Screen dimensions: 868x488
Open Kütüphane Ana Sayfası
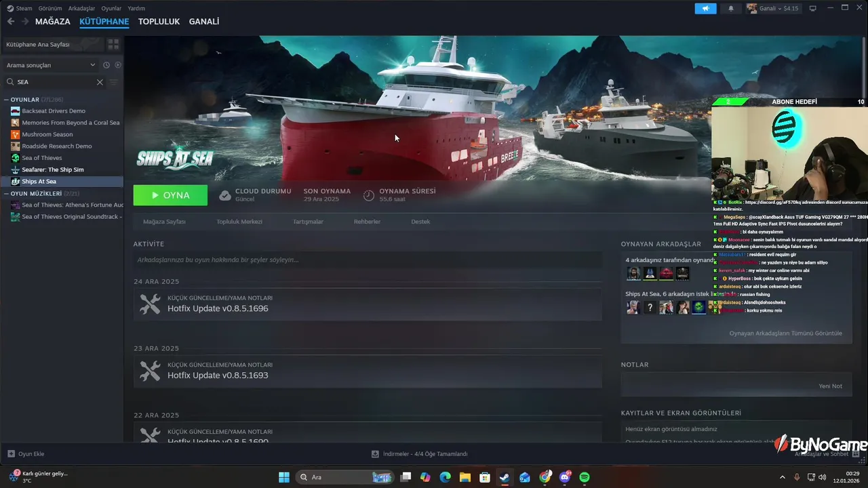coord(53,44)
